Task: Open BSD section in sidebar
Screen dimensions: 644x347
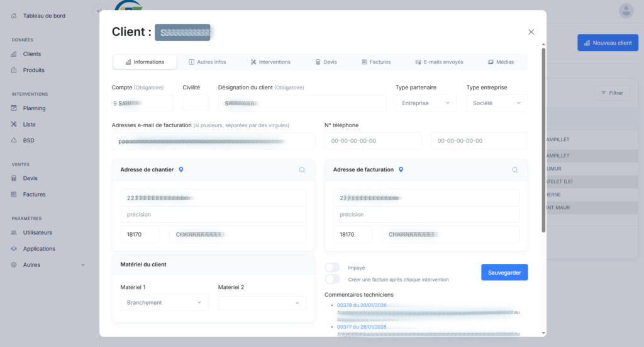Action: 28,140
